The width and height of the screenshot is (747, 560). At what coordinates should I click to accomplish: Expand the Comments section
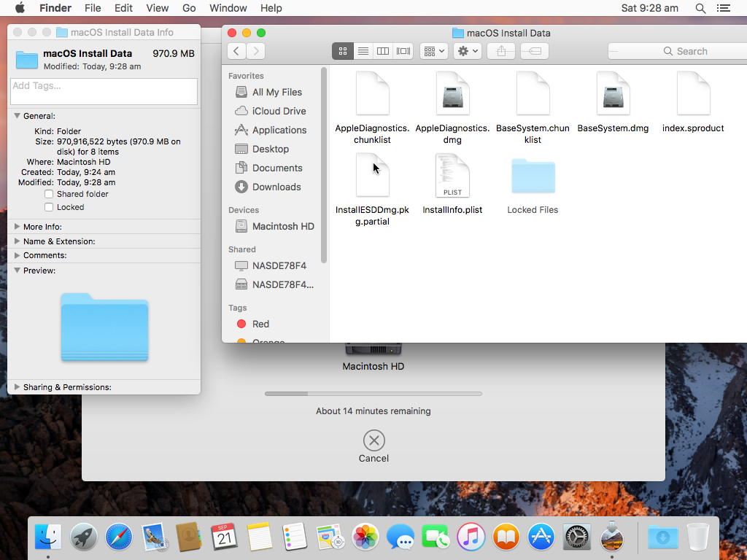click(x=18, y=255)
